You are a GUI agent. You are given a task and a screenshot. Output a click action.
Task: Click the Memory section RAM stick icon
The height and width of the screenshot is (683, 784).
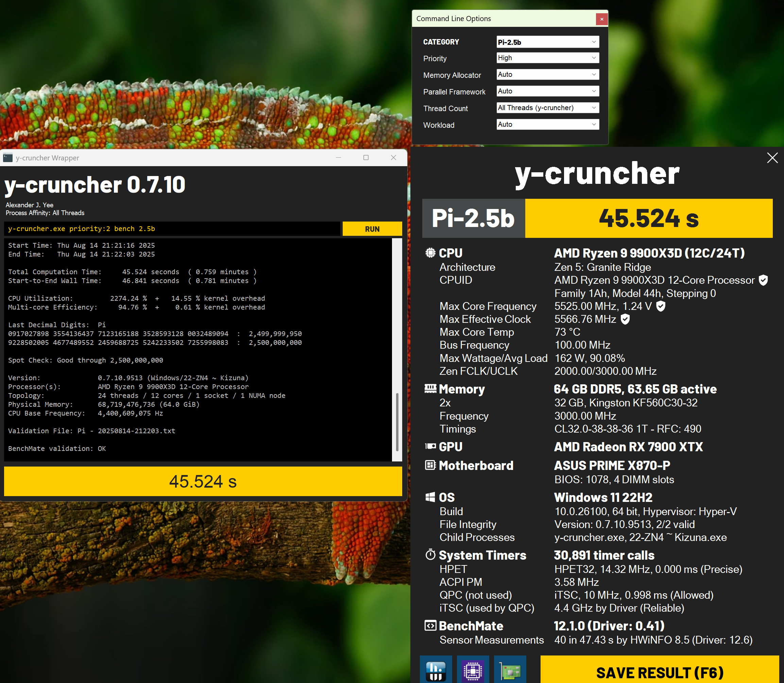[430, 388]
